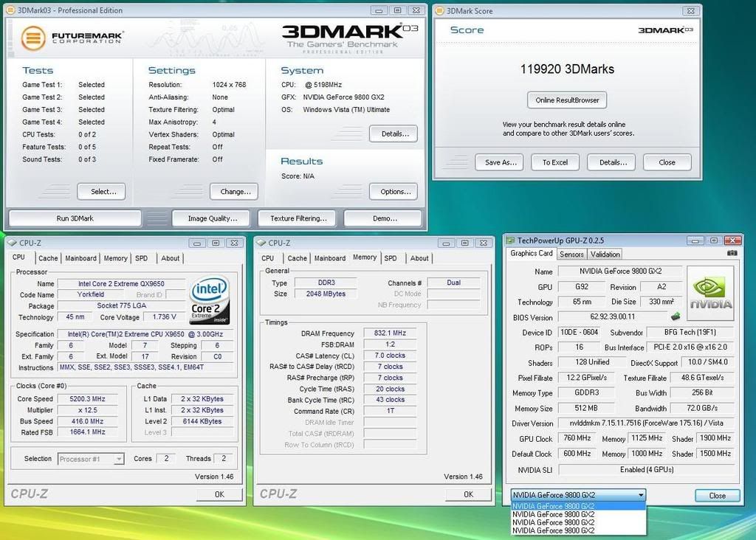Click Close in the 3DMark Score window
Viewport: 756px width, 540px height.
click(667, 162)
